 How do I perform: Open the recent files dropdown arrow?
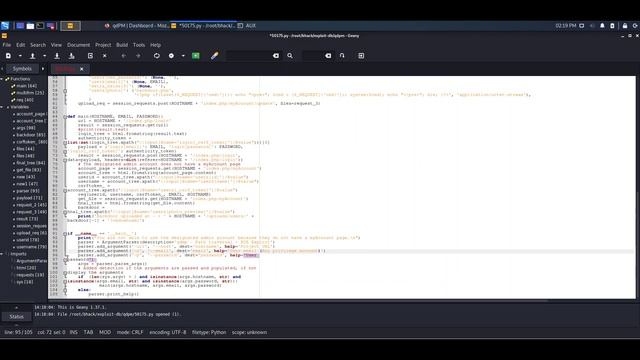44,56
